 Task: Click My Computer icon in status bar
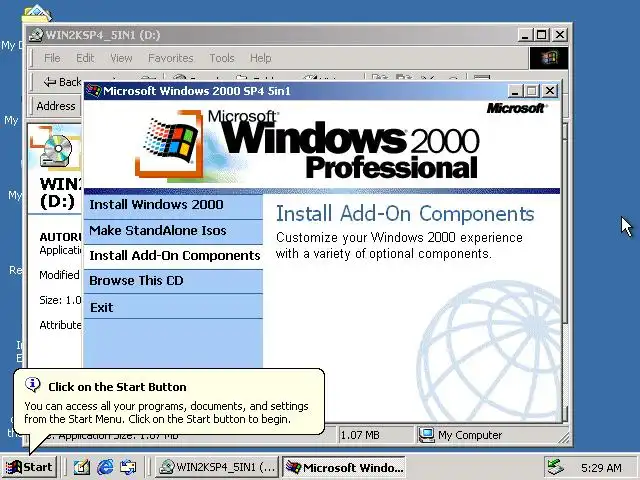pyautogui.click(x=426, y=435)
